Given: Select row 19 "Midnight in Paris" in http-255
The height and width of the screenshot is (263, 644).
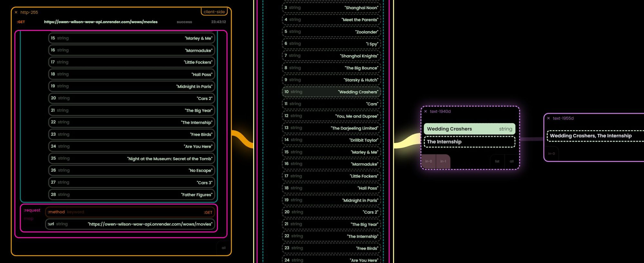Looking at the screenshot, I should click(131, 86).
